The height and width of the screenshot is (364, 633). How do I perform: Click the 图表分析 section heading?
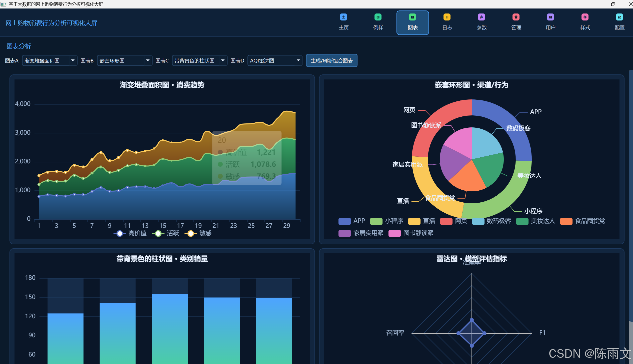tap(19, 46)
